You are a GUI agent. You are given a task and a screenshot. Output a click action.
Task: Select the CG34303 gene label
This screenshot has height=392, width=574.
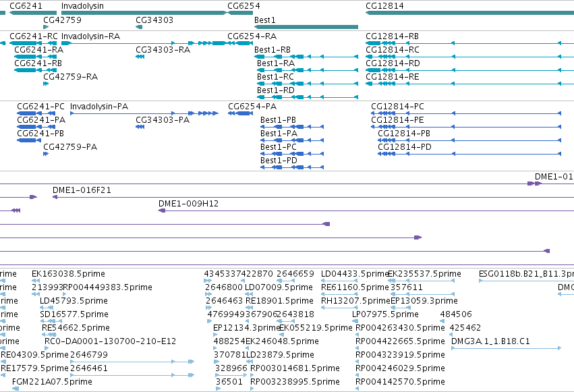tap(154, 20)
